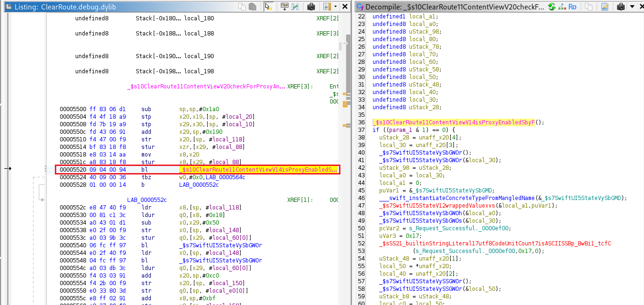The height and width of the screenshot is (305, 644).
Task: Take a snapshot of the Listing view
Action: [x=311, y=7]
